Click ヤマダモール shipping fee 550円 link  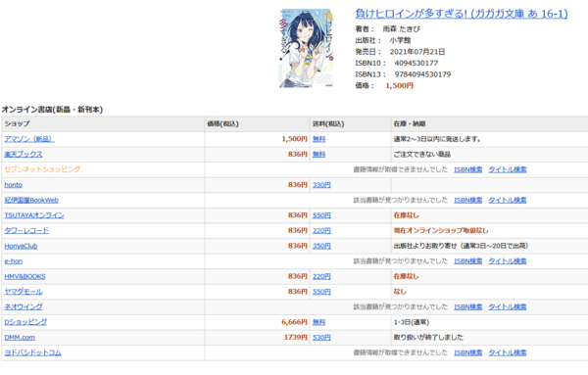click(321, 292)
